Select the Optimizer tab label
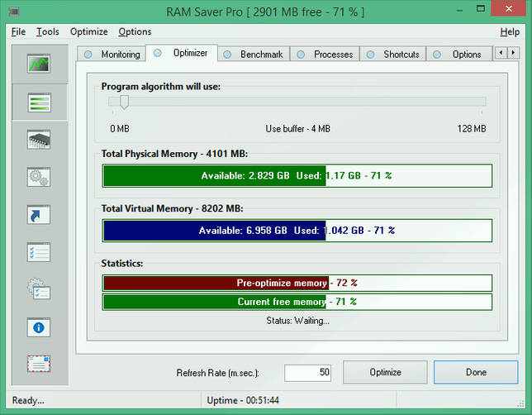This screenshot has height=415, width=532. tap(190, 53)
